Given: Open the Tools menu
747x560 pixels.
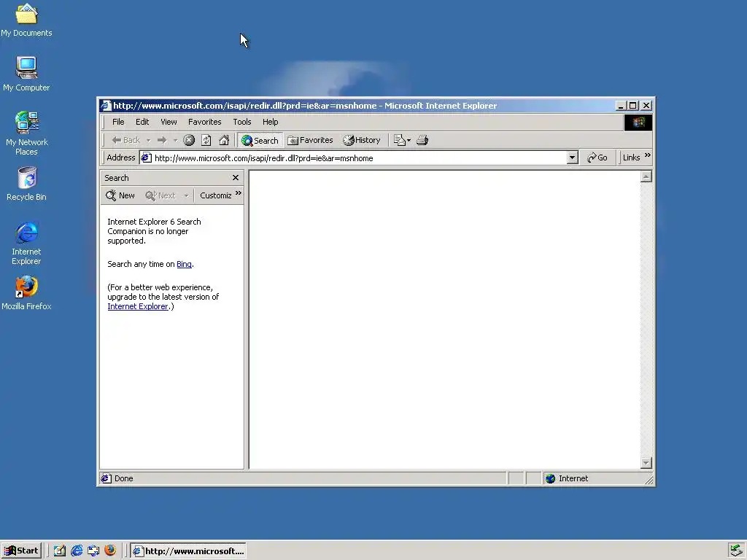Looking at the screenshot, I should click(x=242, y=122).
